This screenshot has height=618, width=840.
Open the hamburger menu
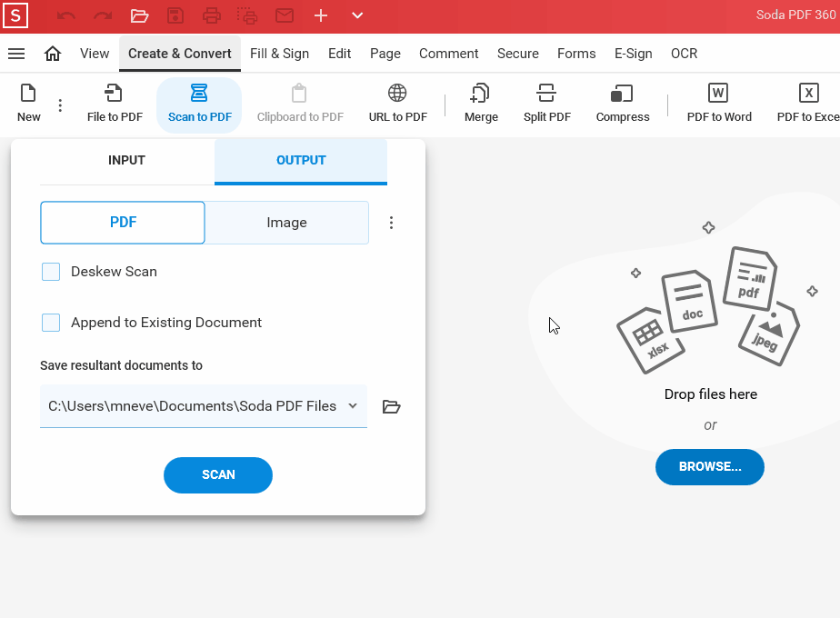(16, 54)
